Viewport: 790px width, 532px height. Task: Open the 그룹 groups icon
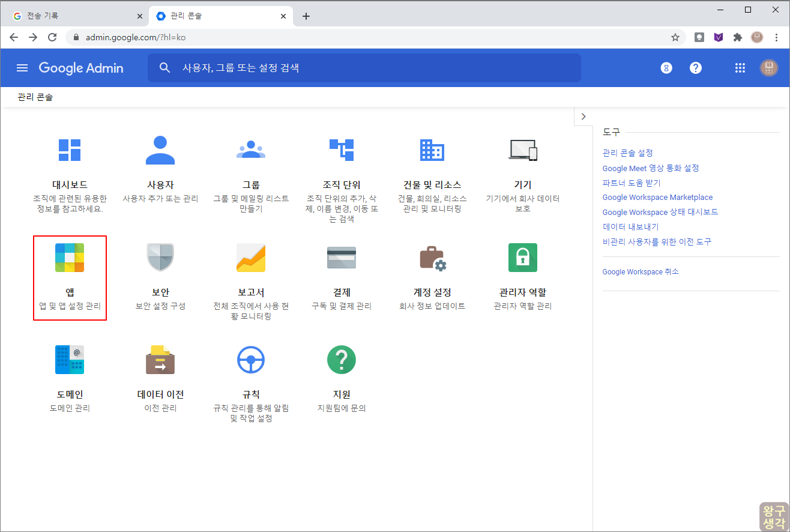(x=251, y=150)
